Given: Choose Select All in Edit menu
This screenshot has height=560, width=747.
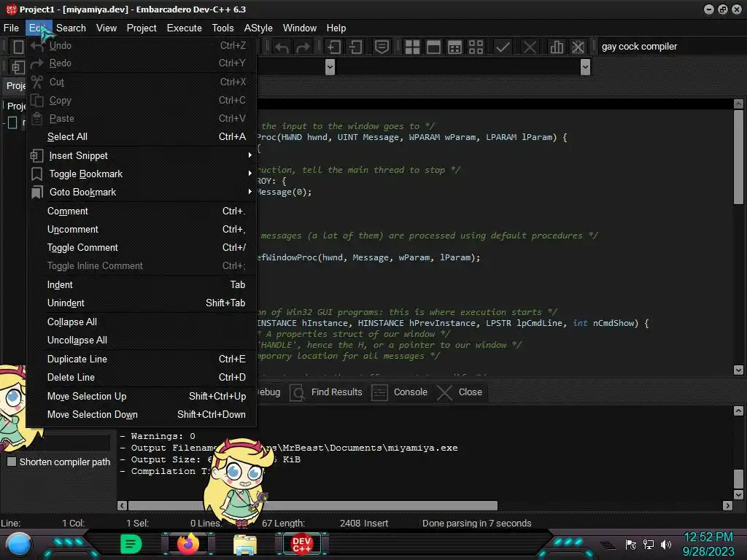Looking at the screenshot, I should pos(141,136).
